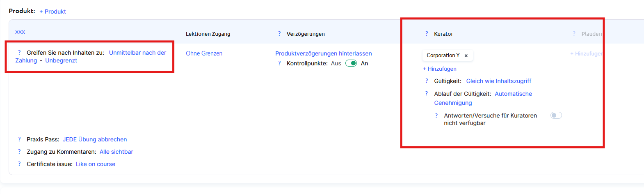Click help icon beside Kurator header
Viewport: 644px width, 194px height.
[427, 34]
